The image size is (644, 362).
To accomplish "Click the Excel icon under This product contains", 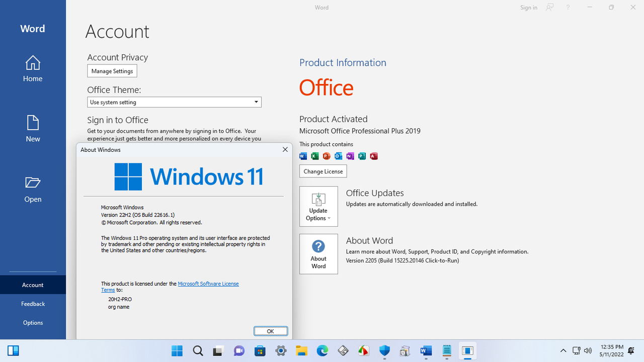I will tap(314, 156).
